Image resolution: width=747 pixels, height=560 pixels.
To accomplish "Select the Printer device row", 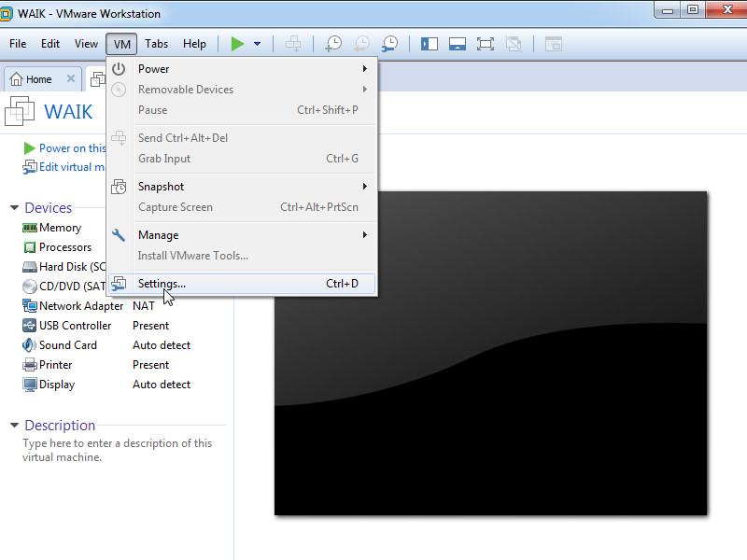I will point(96,365).
